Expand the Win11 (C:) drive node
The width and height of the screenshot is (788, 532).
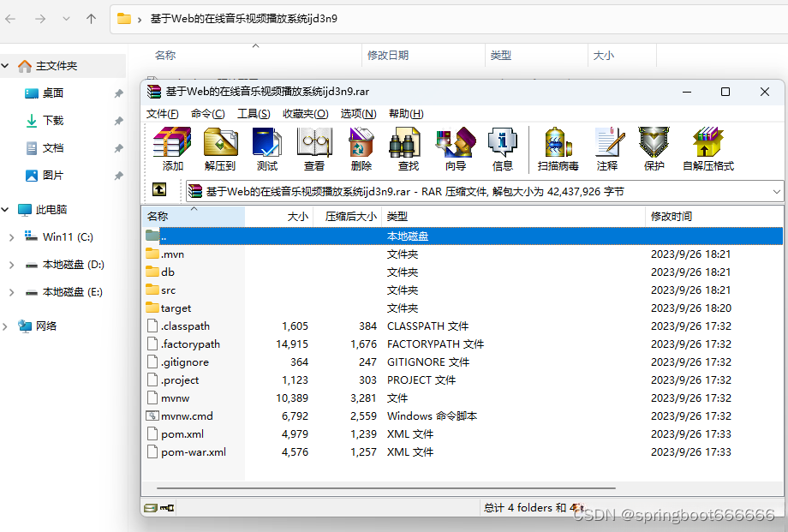coord(11,237)
